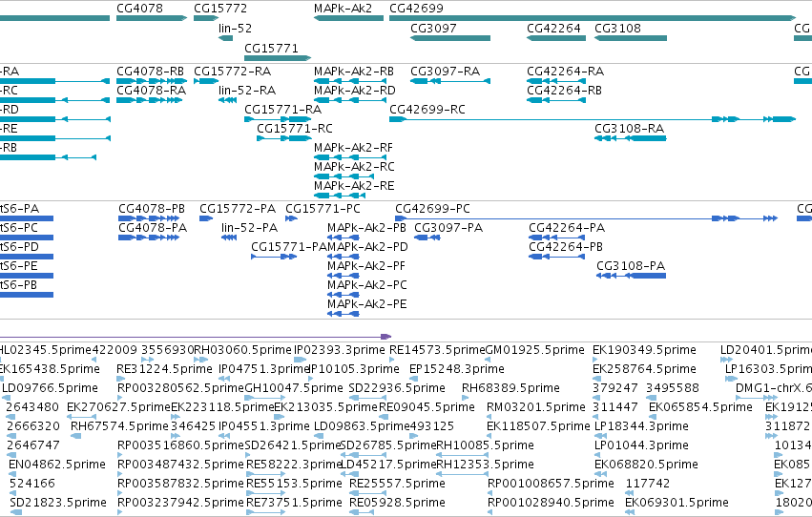Click EST LP18344.3prime
812x517 pixels.
(641, 426)
